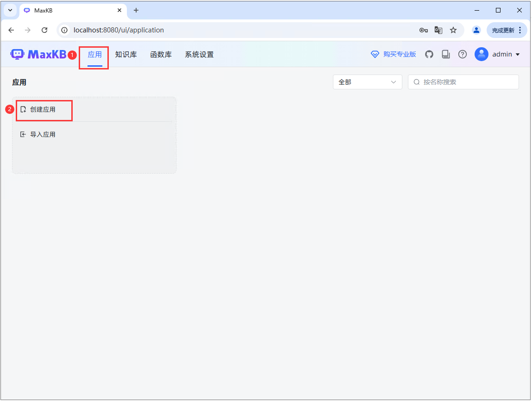Switch to the 函数库 tab
This screenshot has width=532, height=401.
(161, 54)
